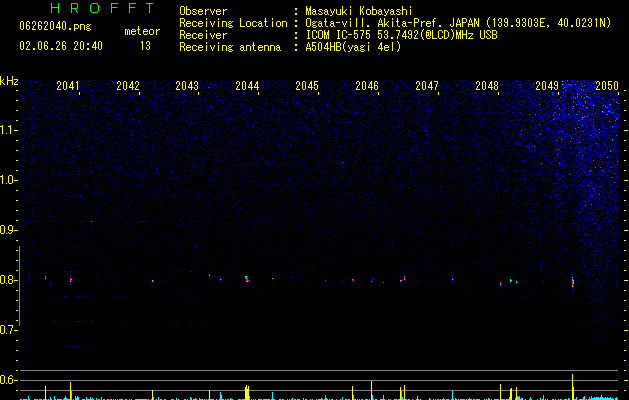Click the 0.7 kHz frequency axis label
The image size is (629, 400).
[9, 330]
